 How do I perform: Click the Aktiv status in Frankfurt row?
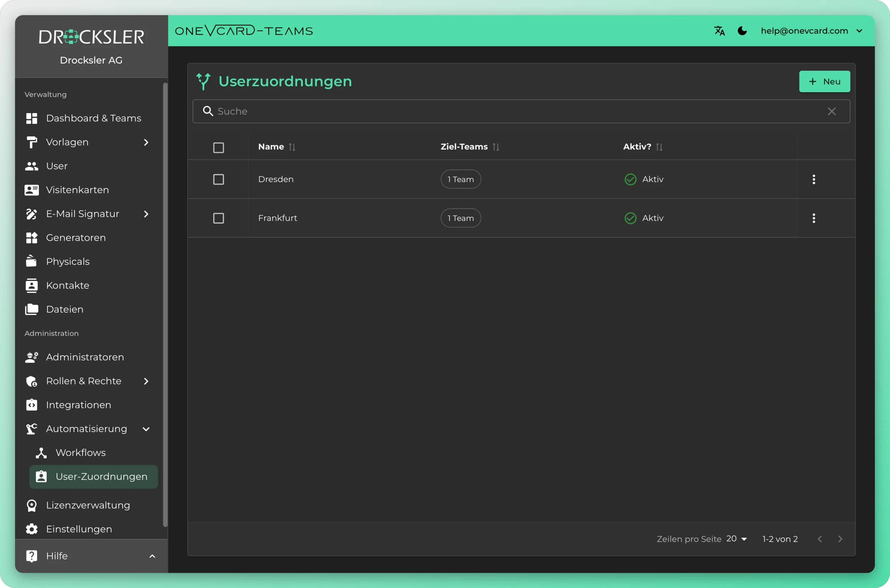(x=644, y=218)
